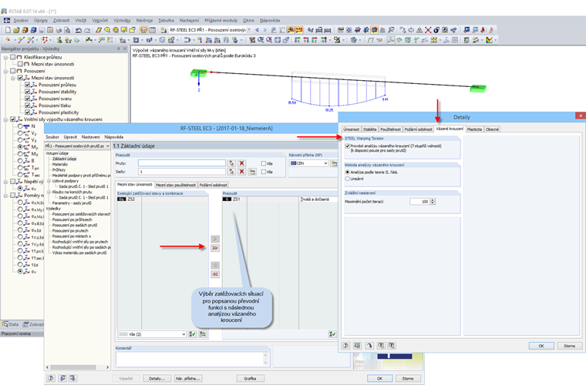Click select-all check icon under existing load cases
586x392 pixels.
click(x=193, y=334)
